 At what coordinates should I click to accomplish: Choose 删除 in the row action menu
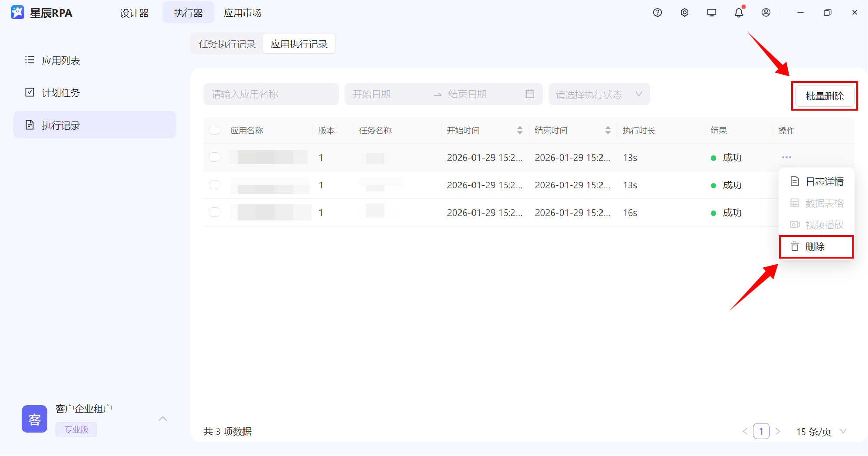815,246
